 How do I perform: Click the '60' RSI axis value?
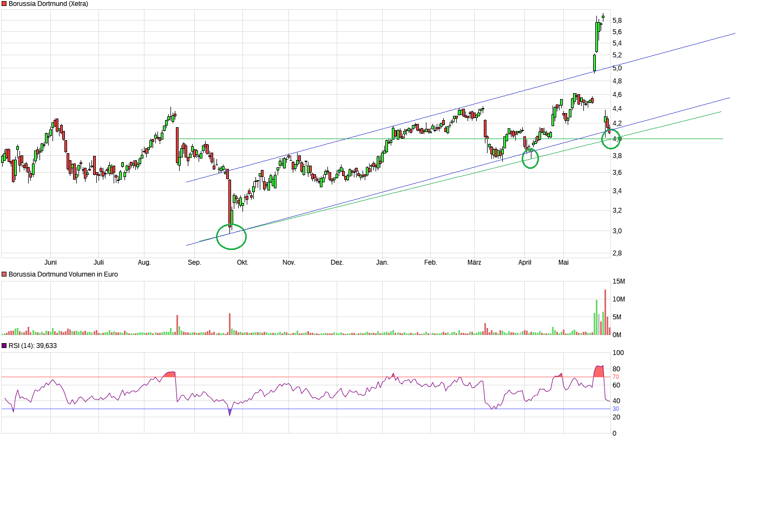[616, 385]
